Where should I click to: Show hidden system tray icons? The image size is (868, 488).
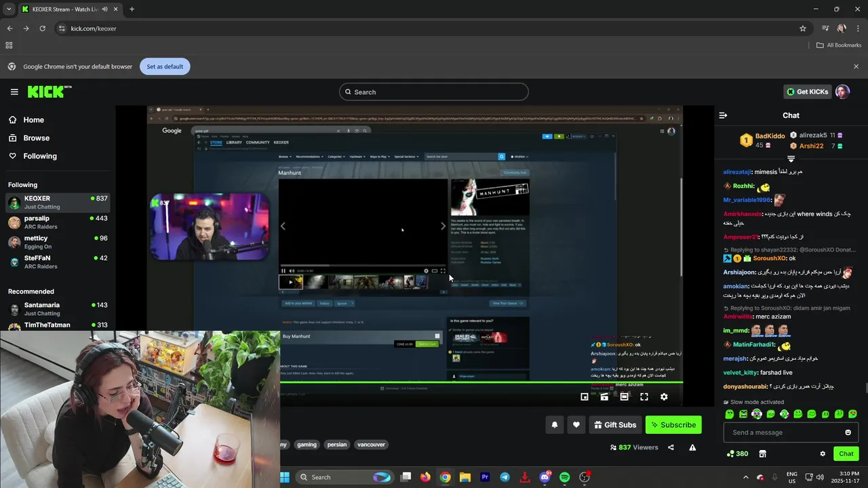point(745,477)
